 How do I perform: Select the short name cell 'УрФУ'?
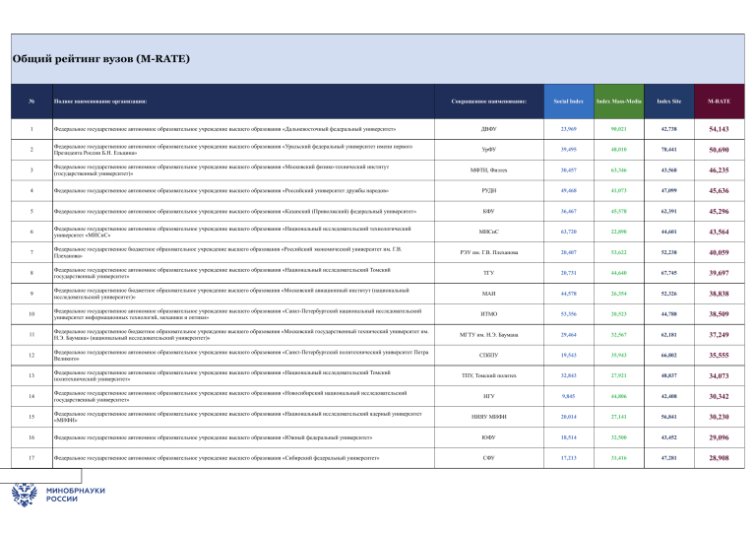click(x=489, y=150)
